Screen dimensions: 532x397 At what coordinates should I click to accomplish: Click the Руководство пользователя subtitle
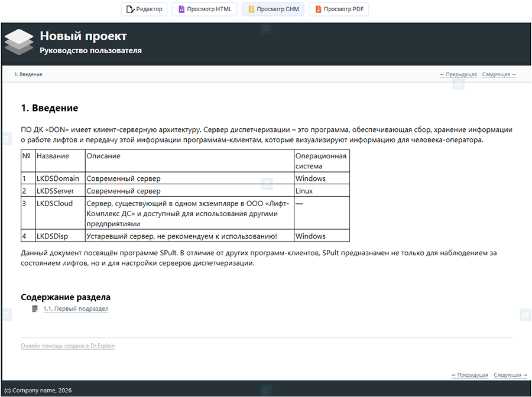(90, 51)
